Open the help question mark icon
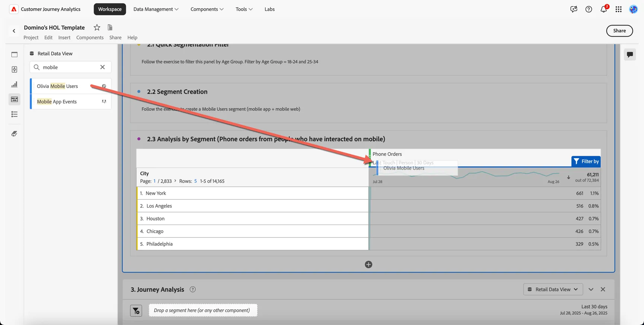This screenshot has width=644, height=325. [x=588, y=9]
